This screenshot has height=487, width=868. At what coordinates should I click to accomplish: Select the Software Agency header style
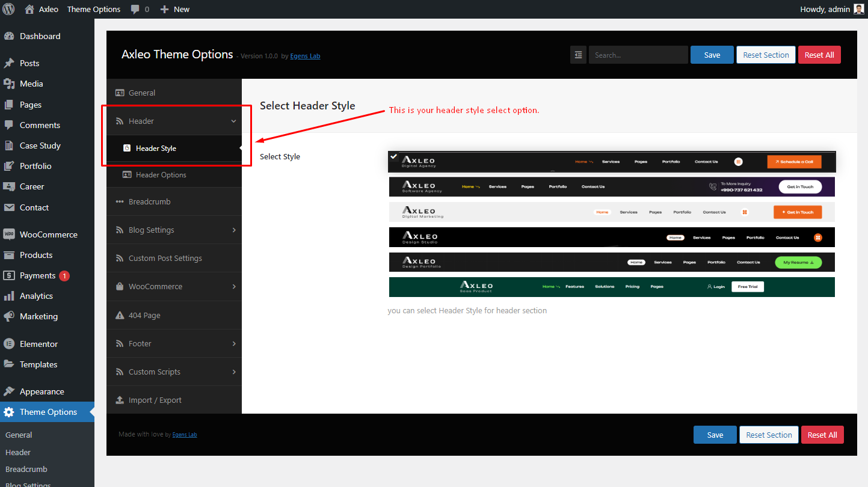tap(612, 186)
